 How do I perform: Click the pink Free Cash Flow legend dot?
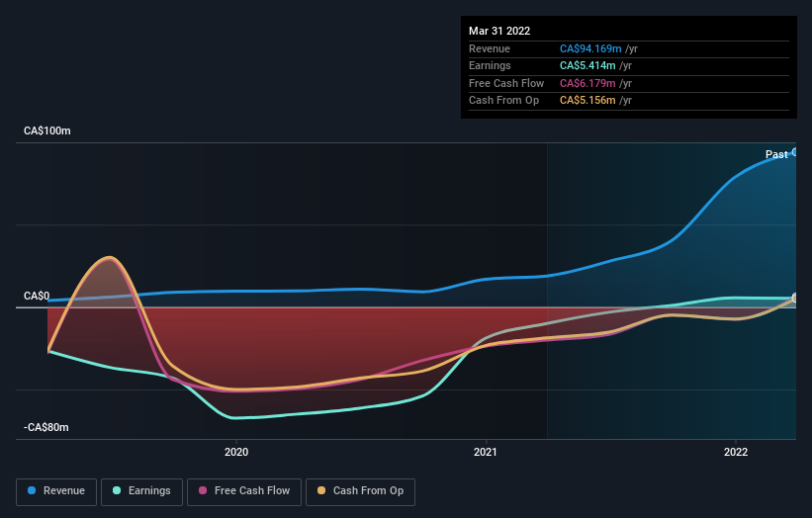tap(203, 490)
